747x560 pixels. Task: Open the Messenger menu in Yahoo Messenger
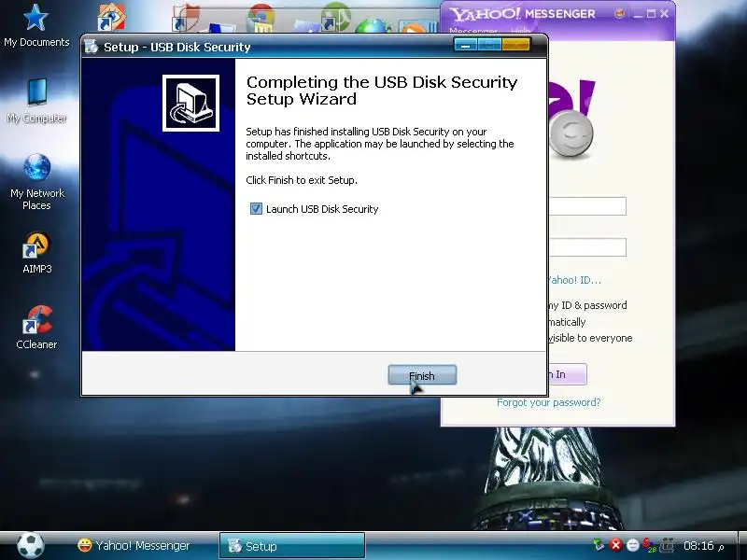click(473, 31)
